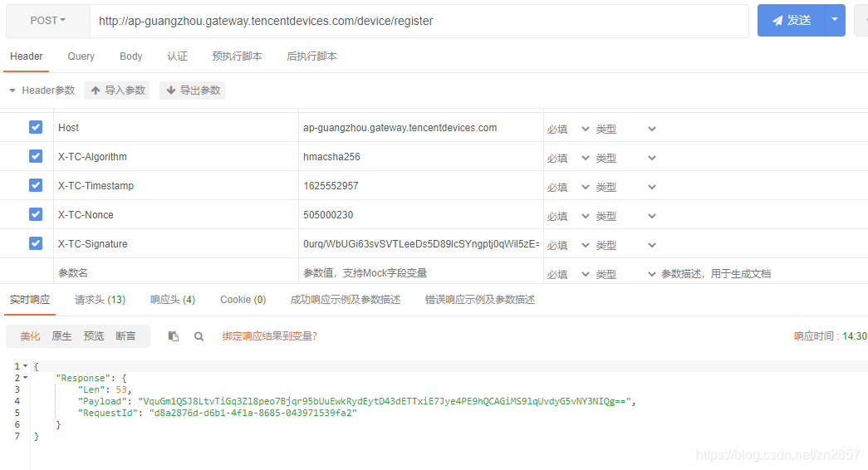Select the 实时响应 tab
Viewport: 868px width, 470px height.
tap(30, 300)
